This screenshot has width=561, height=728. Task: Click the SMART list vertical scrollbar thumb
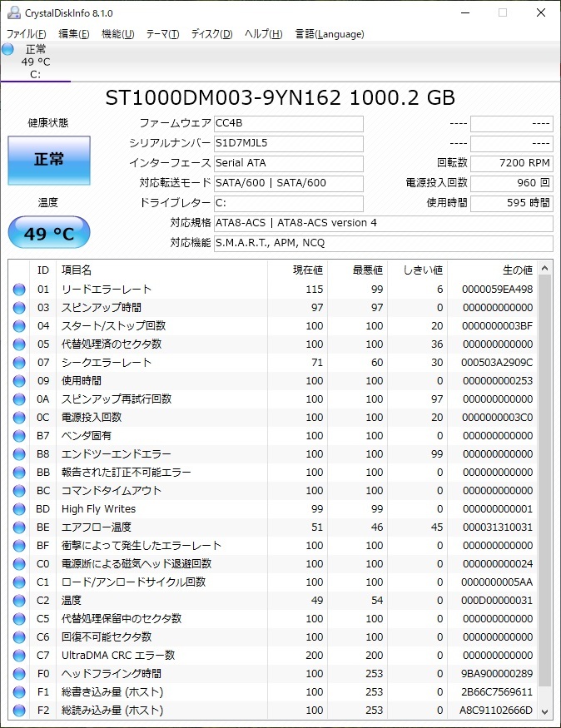click(544, 481)
